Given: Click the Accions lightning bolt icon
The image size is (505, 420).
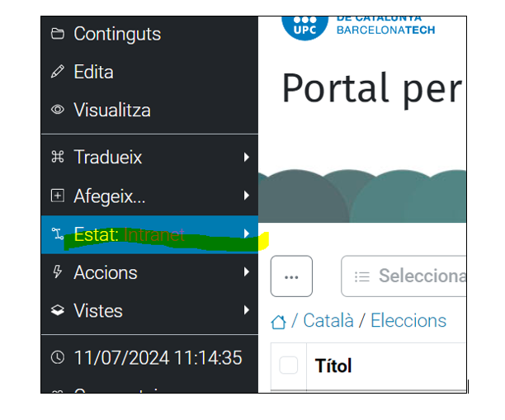Looking at the screenshot, I should point(58,271).
